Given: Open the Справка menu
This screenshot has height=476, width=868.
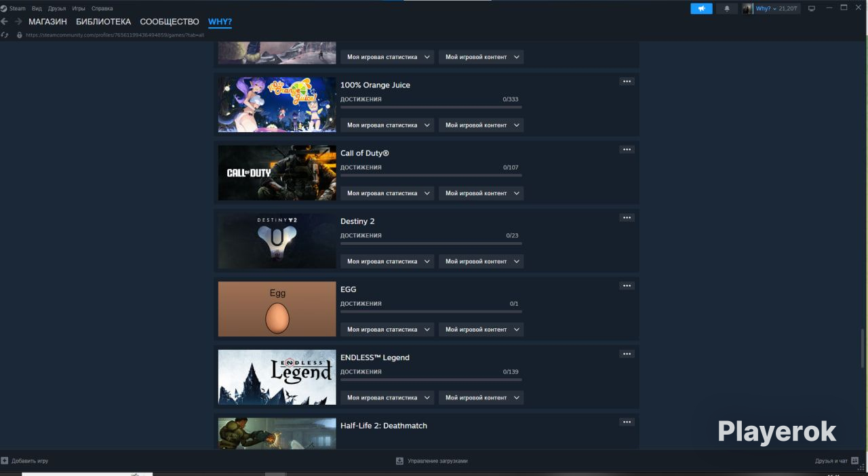Looking at the screenshot, I should click(x=102, y=8).
